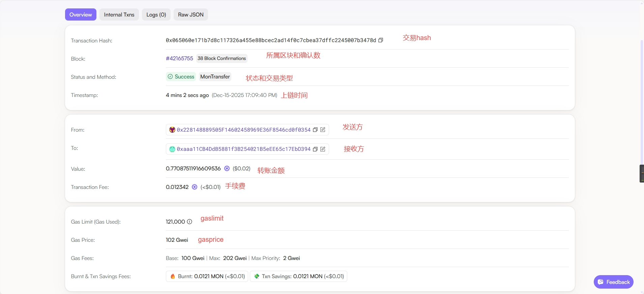The height and width of the screenshot is (294, 644).
Task: Open the Internal Txns tab
Action: 119,14
